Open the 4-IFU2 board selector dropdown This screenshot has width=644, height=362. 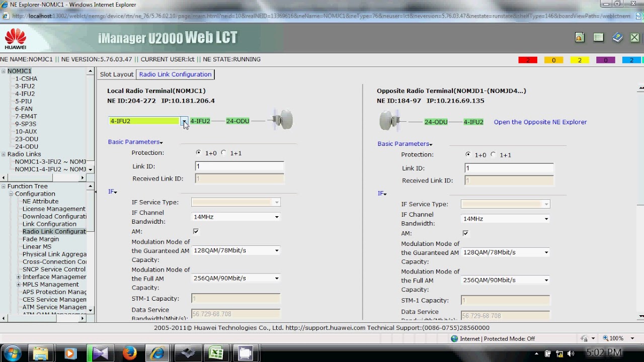185,121
